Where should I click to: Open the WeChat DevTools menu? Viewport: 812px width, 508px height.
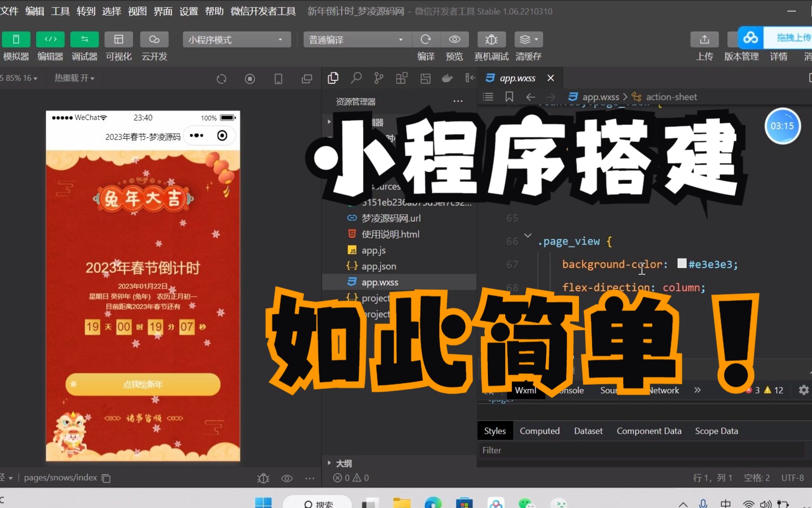coord(263,11)
